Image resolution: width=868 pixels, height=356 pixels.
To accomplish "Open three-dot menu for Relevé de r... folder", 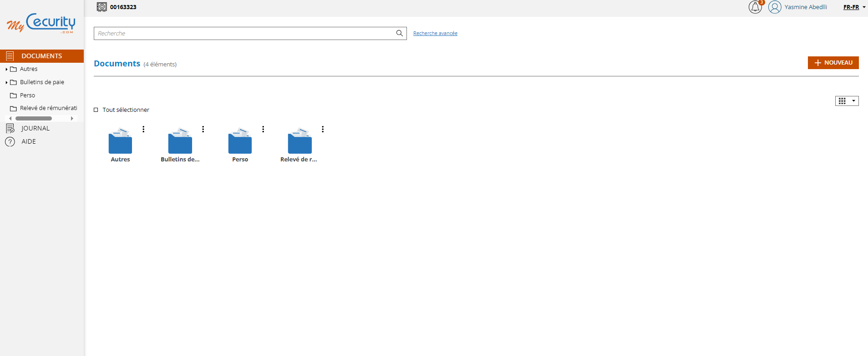I will point(323,129).
